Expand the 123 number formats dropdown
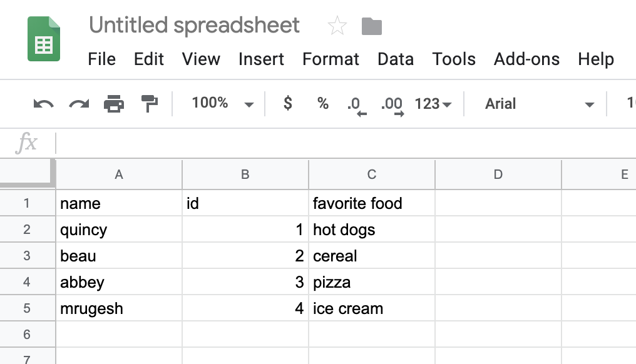 tap(433, 104)
